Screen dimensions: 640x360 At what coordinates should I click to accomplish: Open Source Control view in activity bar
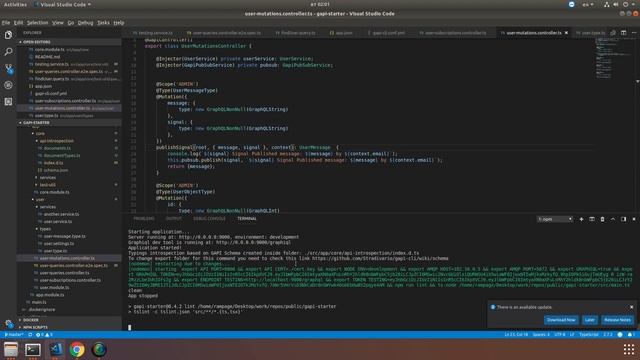(8, 69)
